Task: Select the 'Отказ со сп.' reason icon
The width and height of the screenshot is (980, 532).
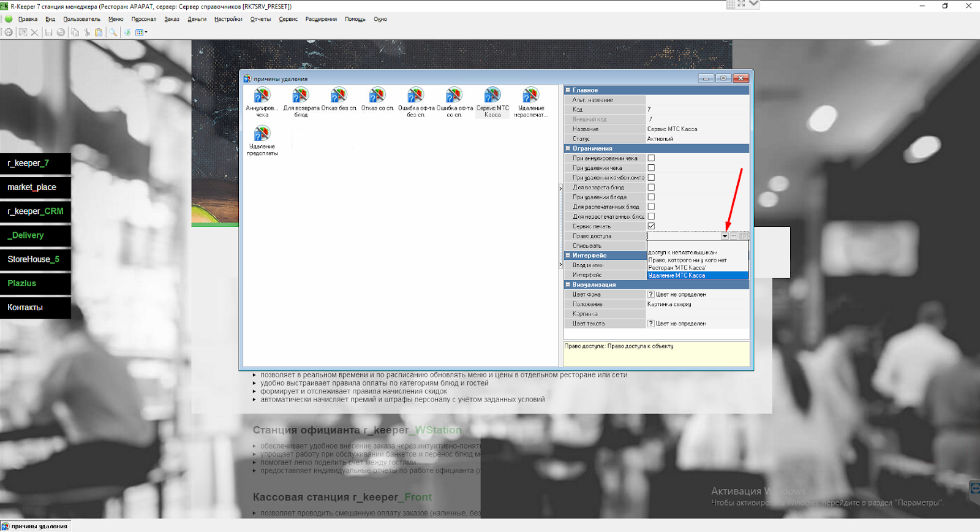Action: 377,99
